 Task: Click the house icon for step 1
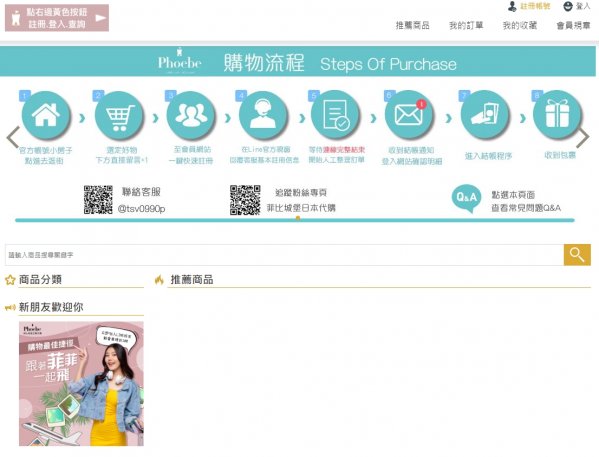tap(46, 115)
